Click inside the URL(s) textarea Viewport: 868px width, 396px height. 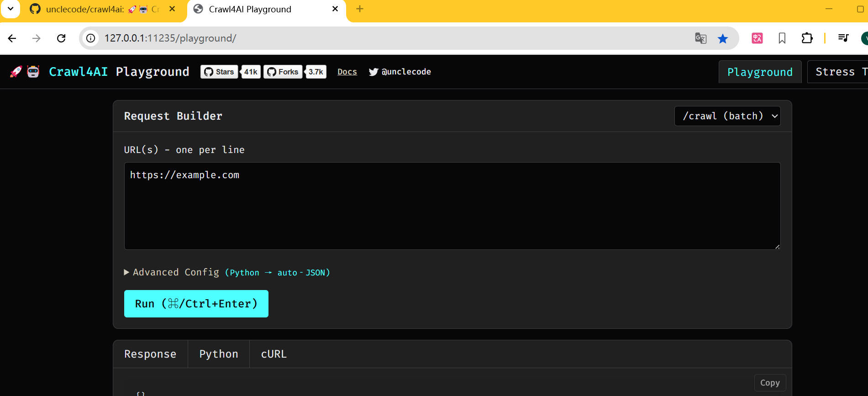coord(452,206)
